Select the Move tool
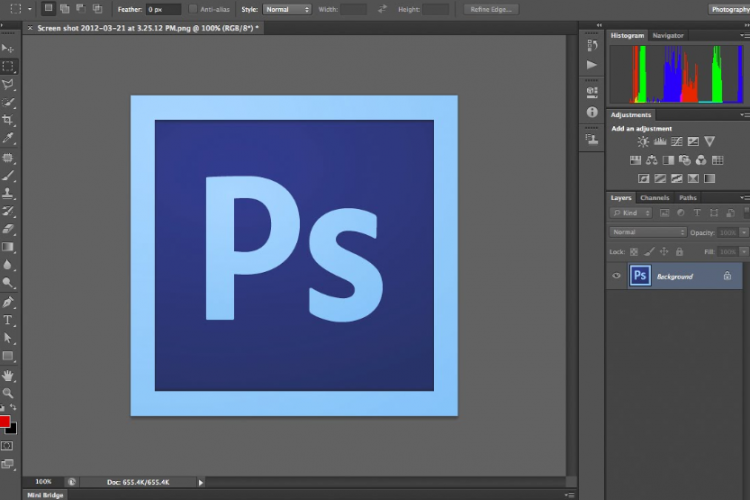 click(8, 48)
